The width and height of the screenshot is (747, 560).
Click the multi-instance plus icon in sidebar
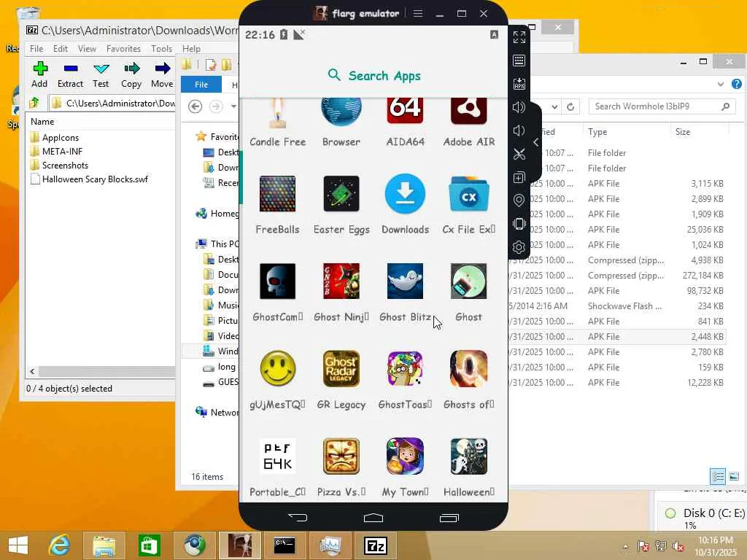pos(519,178)
